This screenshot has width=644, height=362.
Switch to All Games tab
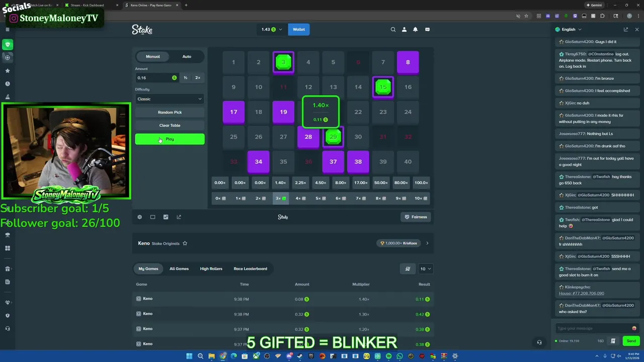pyautogui.click(x=179, y=269)
